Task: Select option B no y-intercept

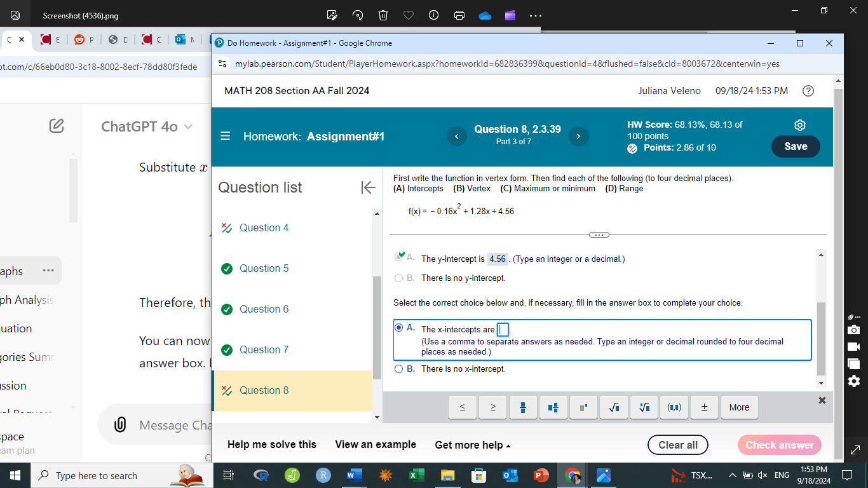Action: (x=399, y=278)
